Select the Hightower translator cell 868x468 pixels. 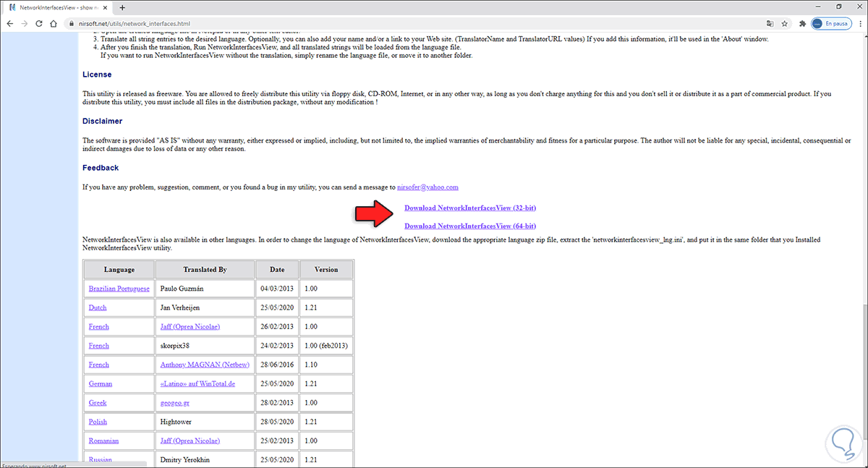(205, 422)
